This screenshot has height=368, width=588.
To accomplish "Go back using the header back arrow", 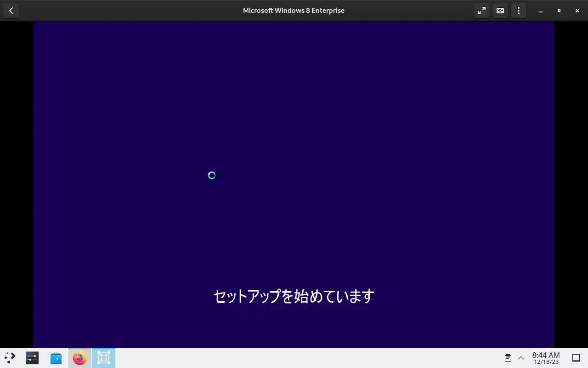I will click(x=11, y=11).
